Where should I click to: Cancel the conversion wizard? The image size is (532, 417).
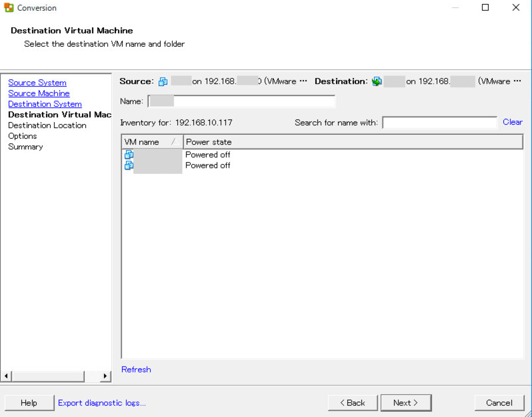coord(499,403)
